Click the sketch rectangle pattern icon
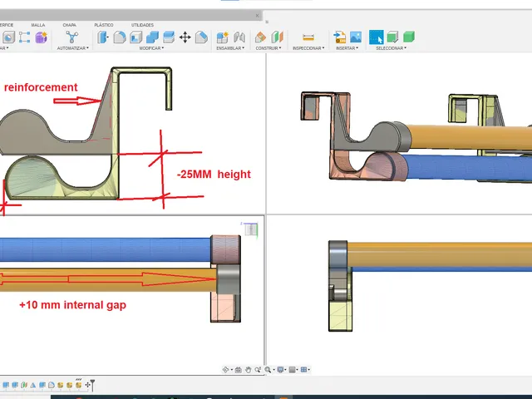532x399 pixels. pyautogui.click(x=24, y=37)
